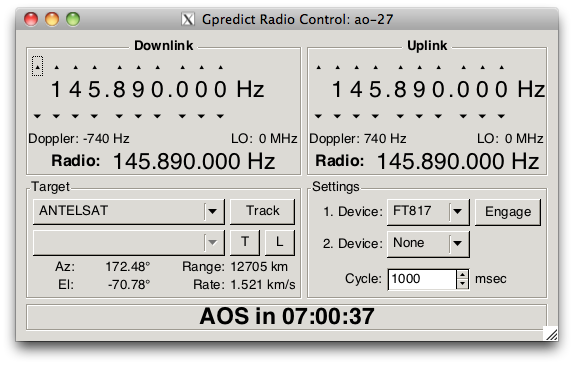Viewport: 574px width, 365px height.
Task: Click the Track button
Action: point(262,211)
